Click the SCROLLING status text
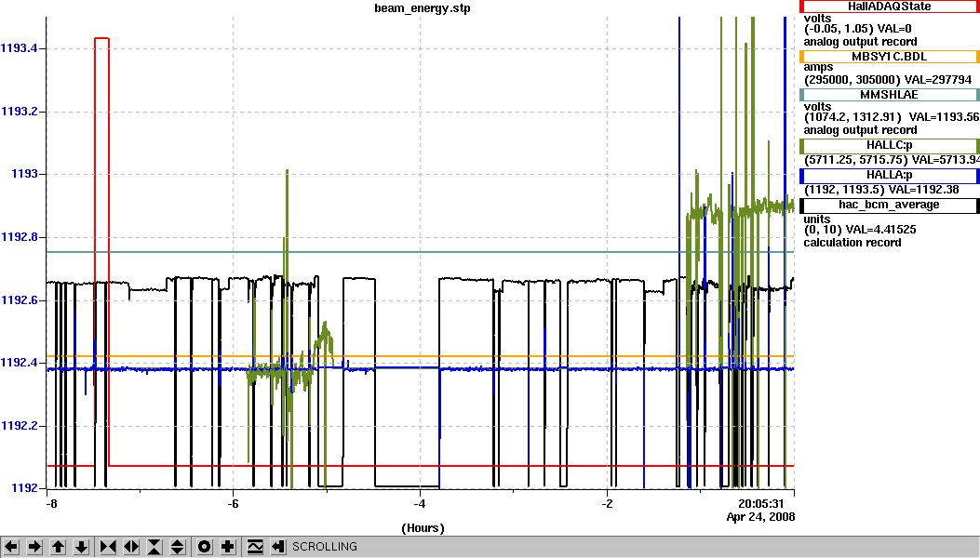980x558 pixels. click(325, 547)
